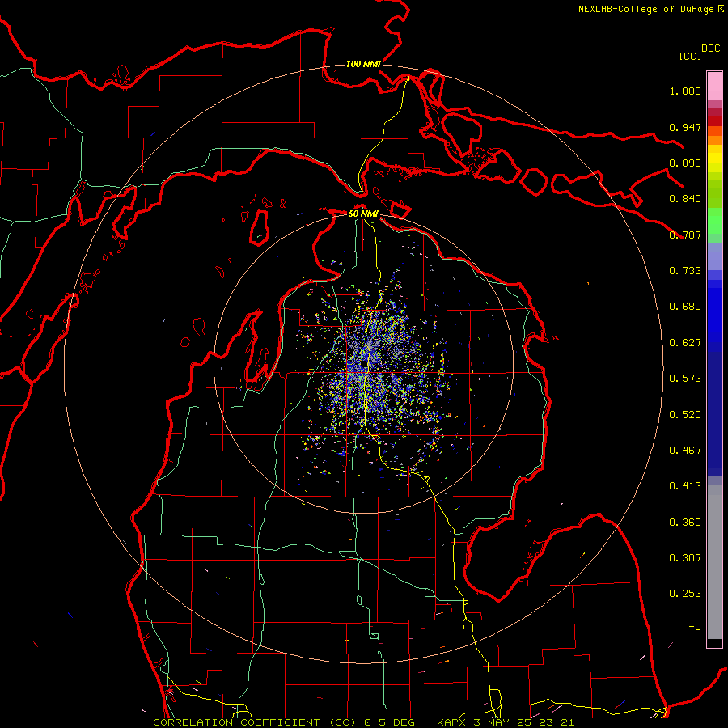This screenshot has height=728, width=728.
Task: Click the 0.413 legend value
Action: 685,486
